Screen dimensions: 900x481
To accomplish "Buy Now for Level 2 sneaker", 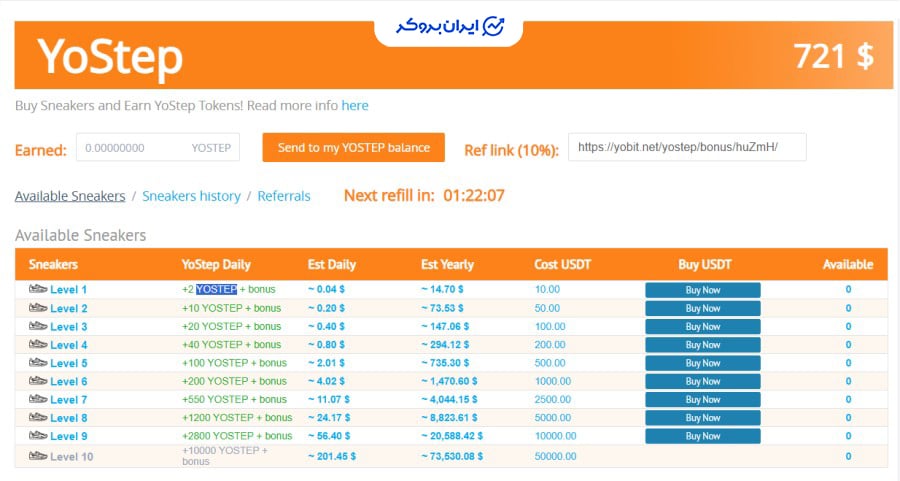I will (x=703, y=308).
